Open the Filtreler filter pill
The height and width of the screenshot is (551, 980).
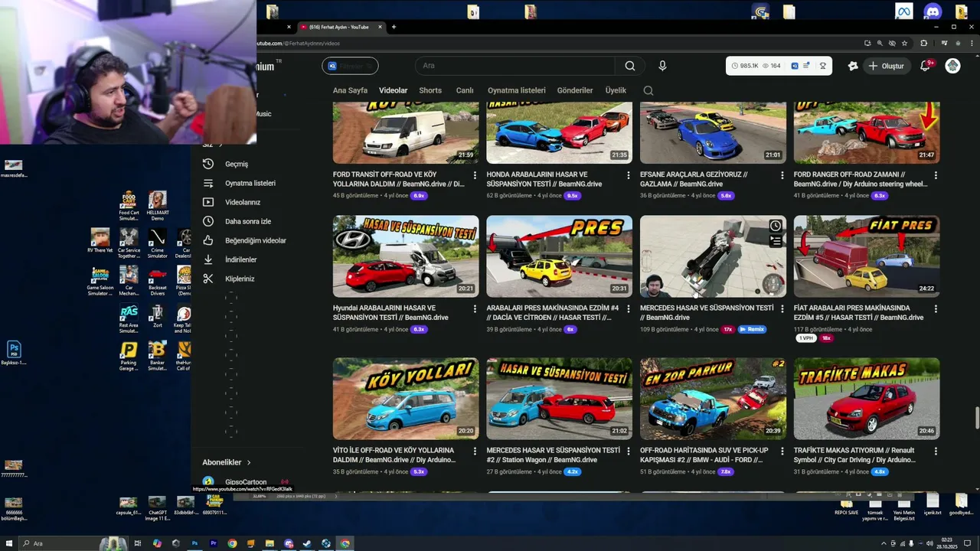pos(350,66)
